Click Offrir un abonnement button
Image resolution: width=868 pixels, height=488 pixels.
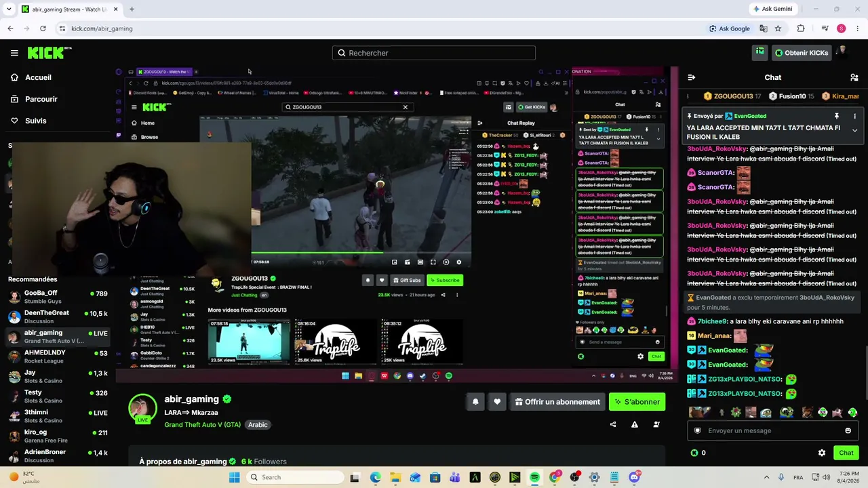(557, 402)
